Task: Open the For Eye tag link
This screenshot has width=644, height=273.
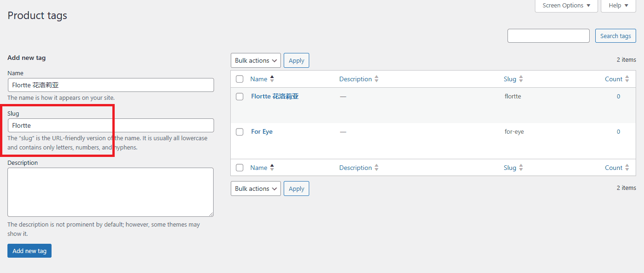Action: pos(262,131)
